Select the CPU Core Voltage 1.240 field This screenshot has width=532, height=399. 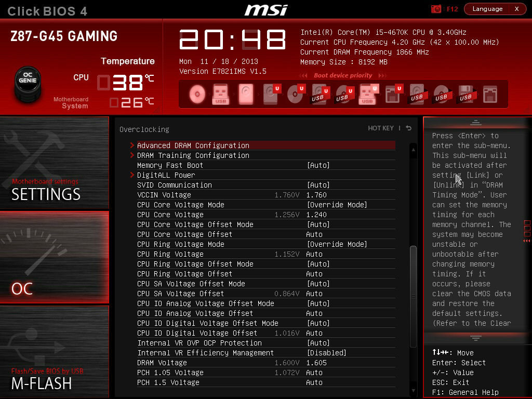click(x=316, y=215)
